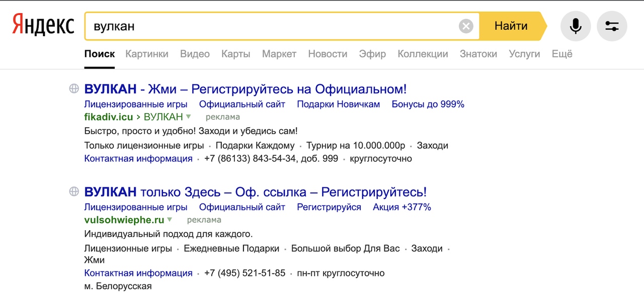Expand dropdown arrow next to vulsohwiephe.ru

pos(170,220)
